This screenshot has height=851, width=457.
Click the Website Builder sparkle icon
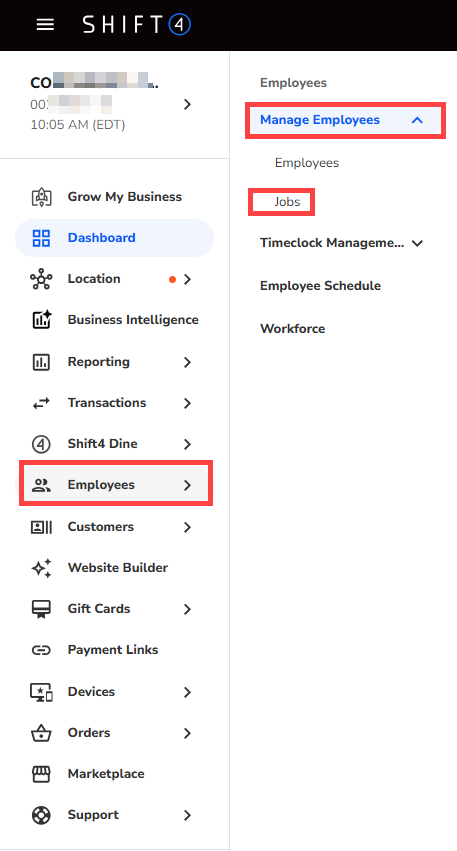click(x=41, y=568)
